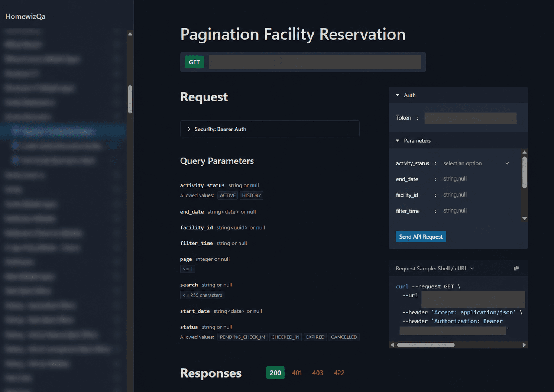Click the Pagination Facility Reservation heading

(x=293, y=34)
